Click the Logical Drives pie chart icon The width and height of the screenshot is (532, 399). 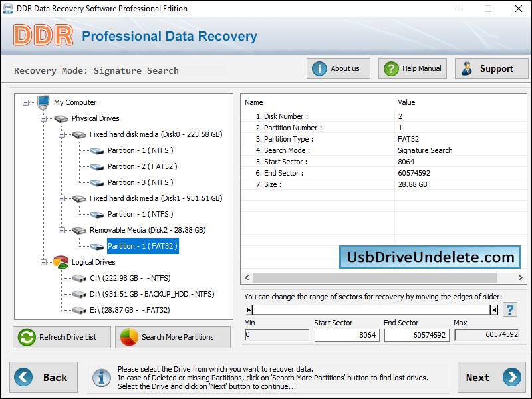click(x=61, y=262)
